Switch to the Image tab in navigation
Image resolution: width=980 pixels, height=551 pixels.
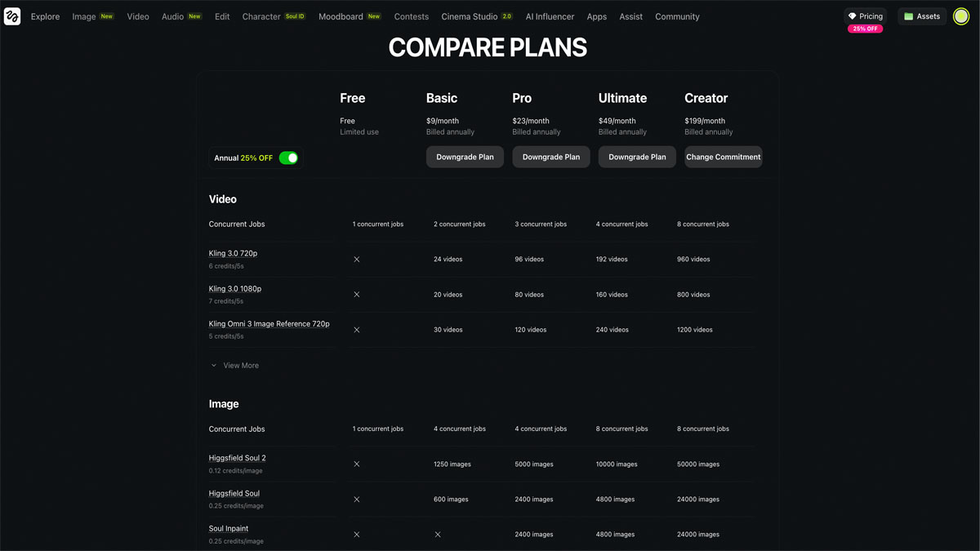point(82,16)
